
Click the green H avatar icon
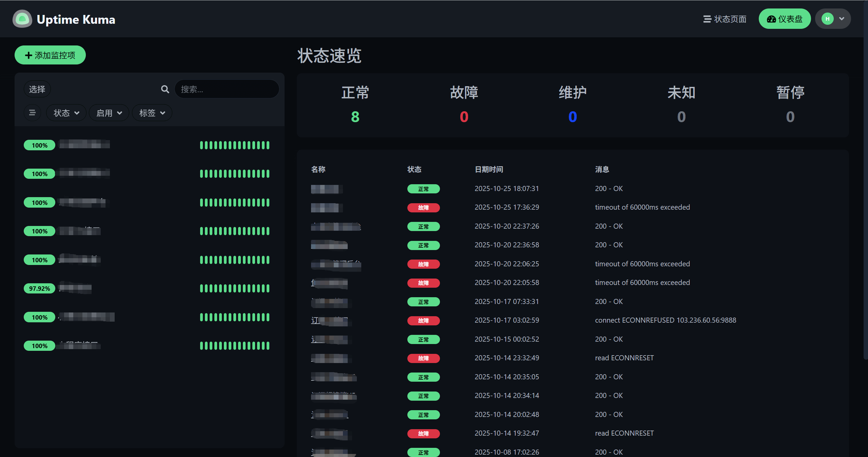click(827, 19)
